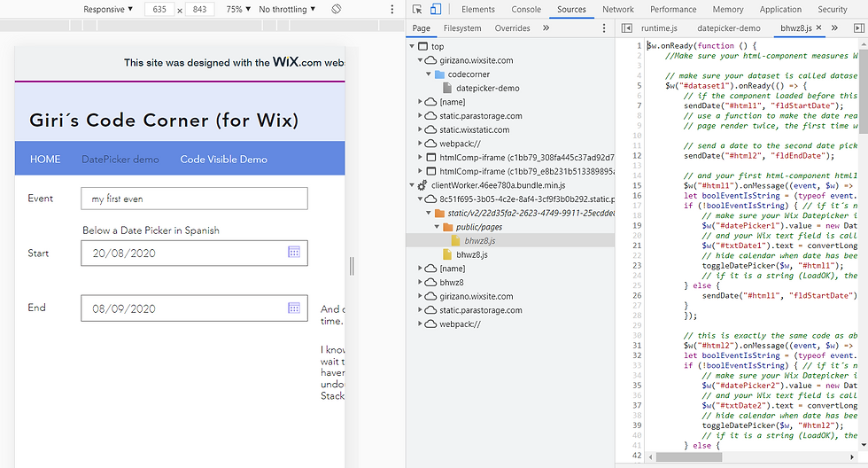Hide the navigator pane via toggle icon

point(627,27)
